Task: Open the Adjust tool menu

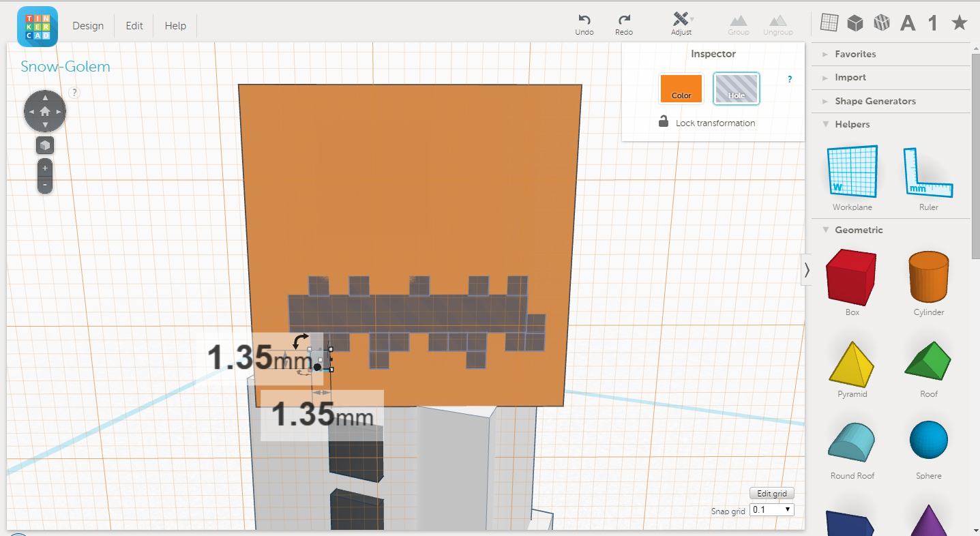Action: click(x=681, y=24)
